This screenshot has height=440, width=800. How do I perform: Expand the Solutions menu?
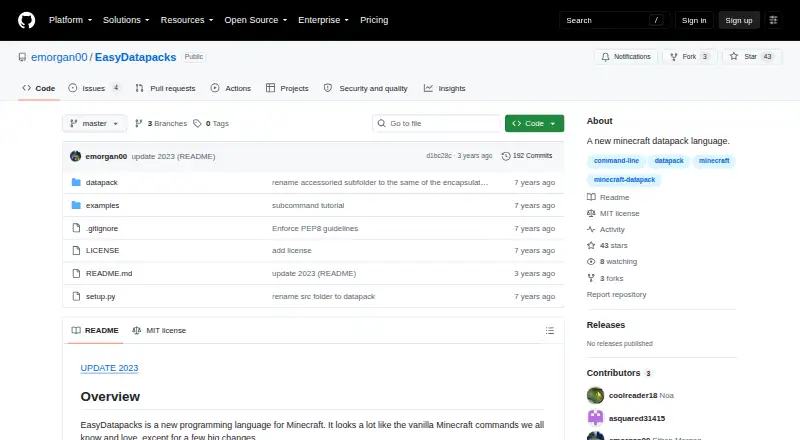pos(126,20)
